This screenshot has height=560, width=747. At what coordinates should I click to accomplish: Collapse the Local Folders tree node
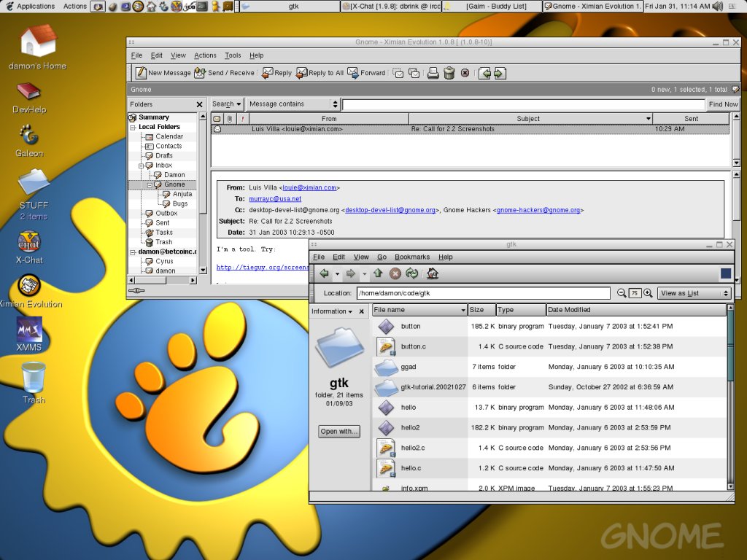click(133, 127)
